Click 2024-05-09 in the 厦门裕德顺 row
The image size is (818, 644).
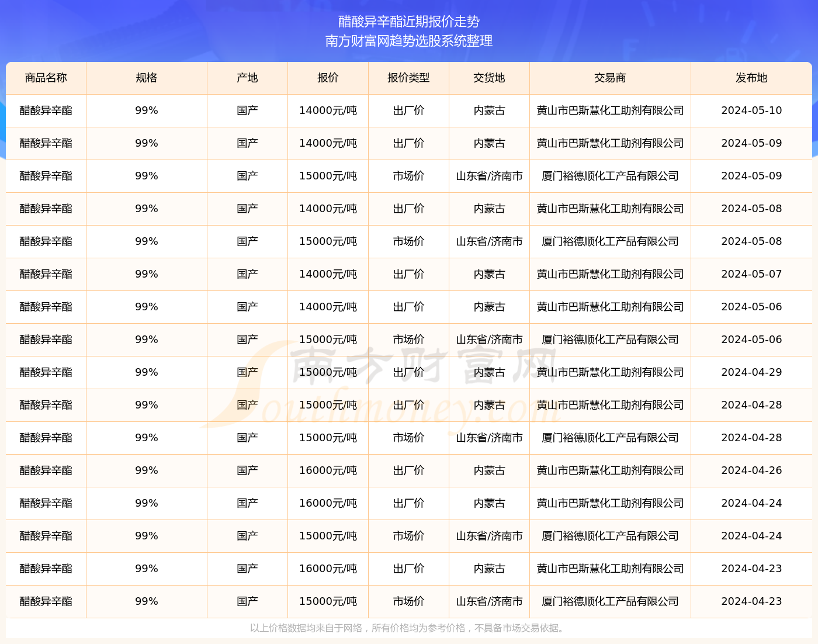click(751, 176)
